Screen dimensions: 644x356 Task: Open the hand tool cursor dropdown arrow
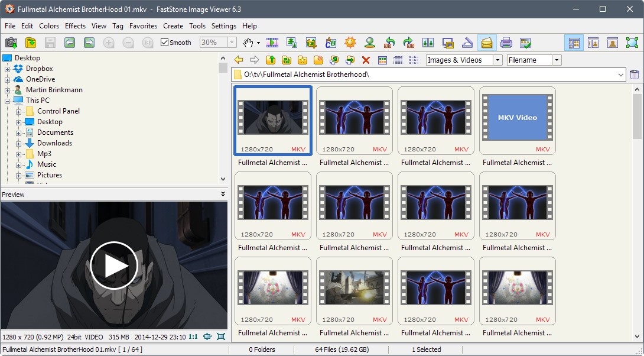coord(258,43)
